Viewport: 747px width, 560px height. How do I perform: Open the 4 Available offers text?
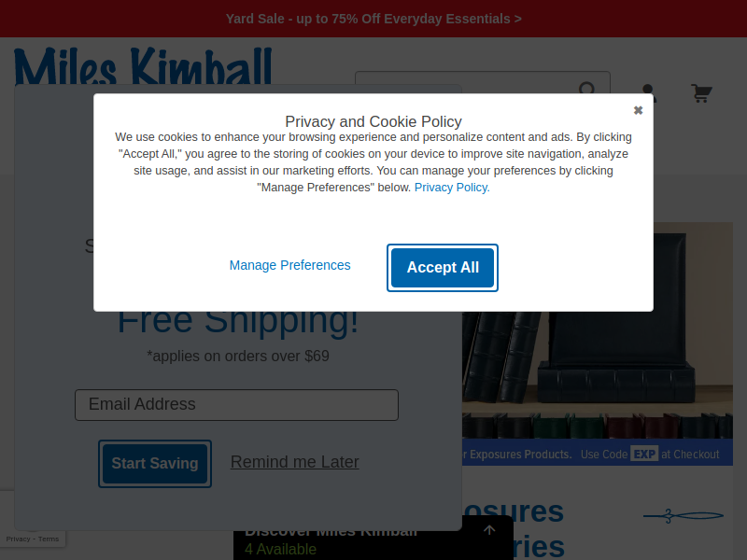pos(280,549)
